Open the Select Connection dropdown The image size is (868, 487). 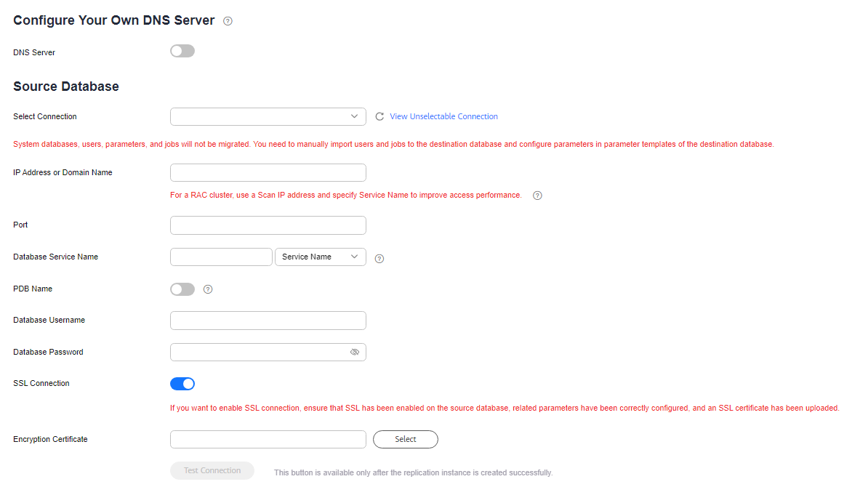268,116
